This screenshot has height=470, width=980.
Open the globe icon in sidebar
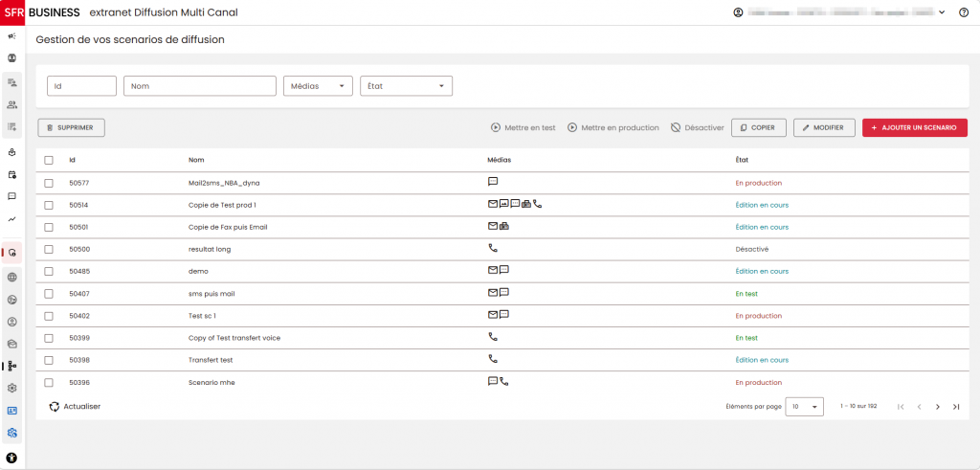tap(11, 278)
